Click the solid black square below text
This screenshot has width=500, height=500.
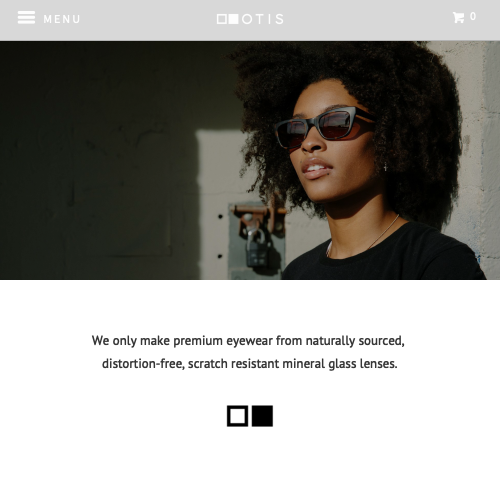[262, 416]
